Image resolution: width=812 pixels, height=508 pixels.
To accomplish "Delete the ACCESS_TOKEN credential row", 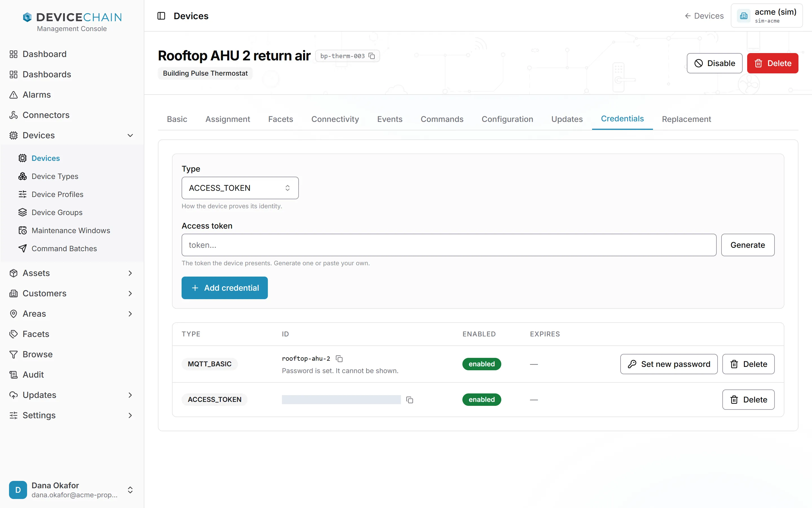I will 748,399.
